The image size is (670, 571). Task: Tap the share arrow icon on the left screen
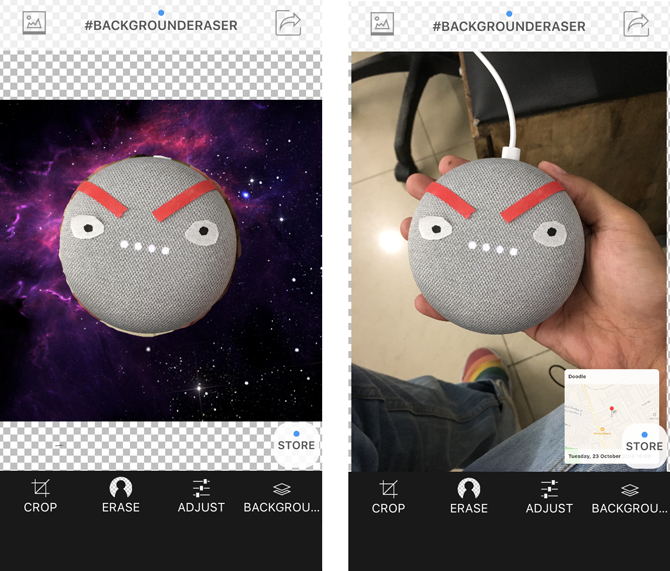pos(288,23)
